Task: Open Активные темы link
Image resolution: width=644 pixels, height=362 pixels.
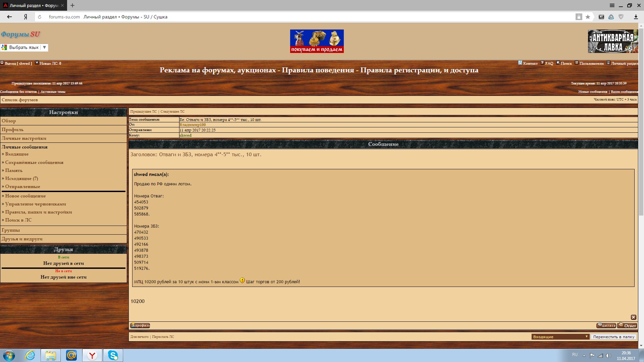Action: 53,92
